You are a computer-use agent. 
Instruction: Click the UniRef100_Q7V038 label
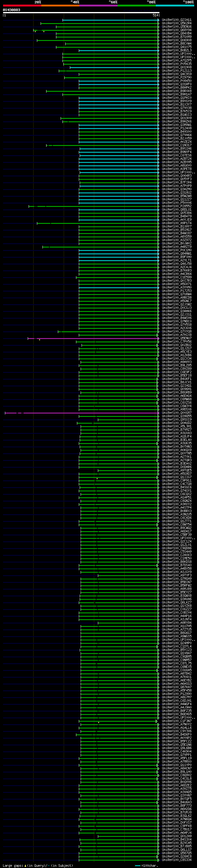click(x=176, y=108)
